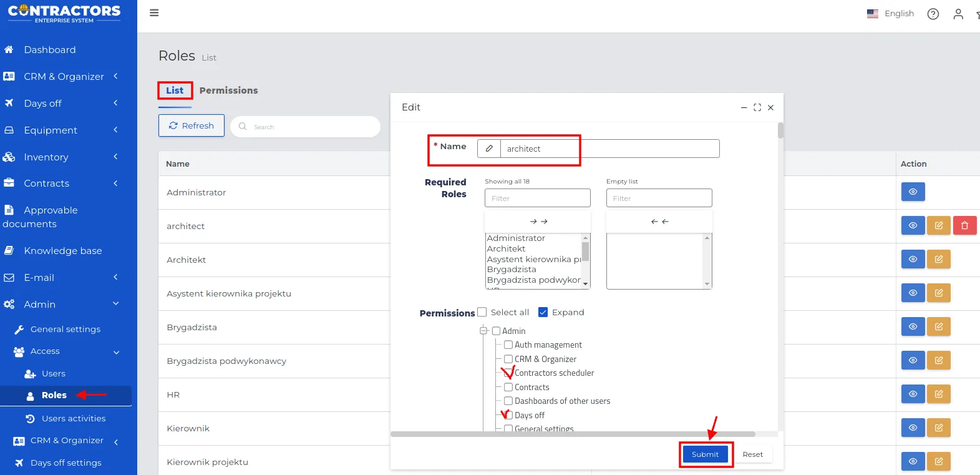Click the hamburger menu icon
This screenshot has width=980, height=475.
[x=154, y=13]
